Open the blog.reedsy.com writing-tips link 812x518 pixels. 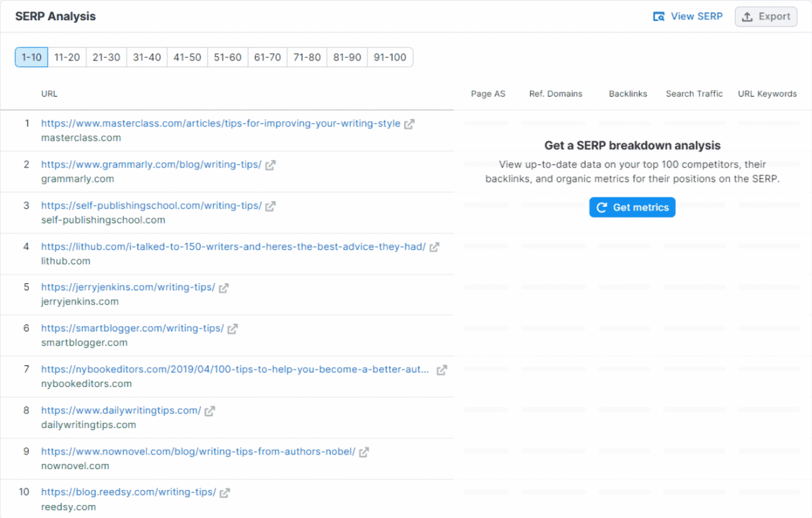[x=128, y=492]
